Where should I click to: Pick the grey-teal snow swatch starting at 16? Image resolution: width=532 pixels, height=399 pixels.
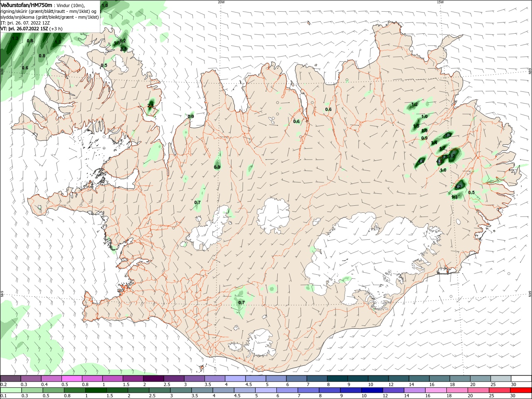[x=439, y=378]
